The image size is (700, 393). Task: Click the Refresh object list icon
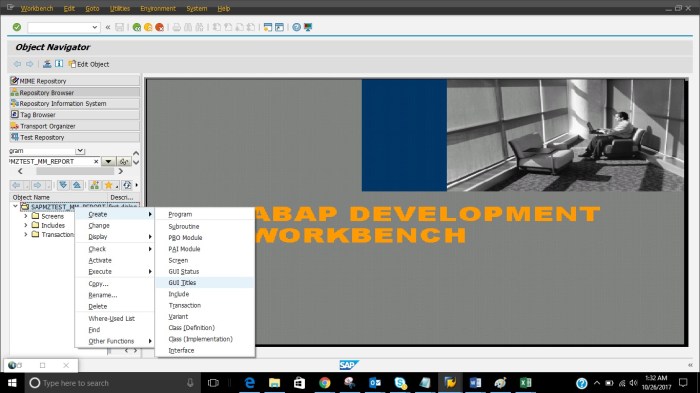pos(127,185)
